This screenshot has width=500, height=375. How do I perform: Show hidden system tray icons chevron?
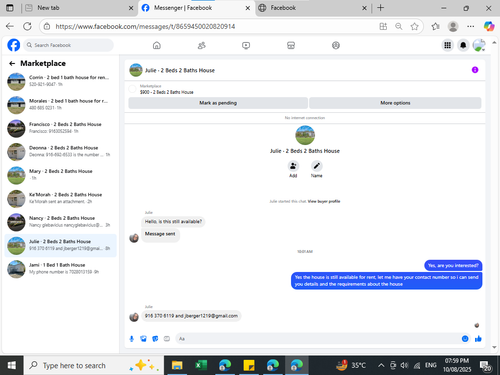[x=381, y=366]
